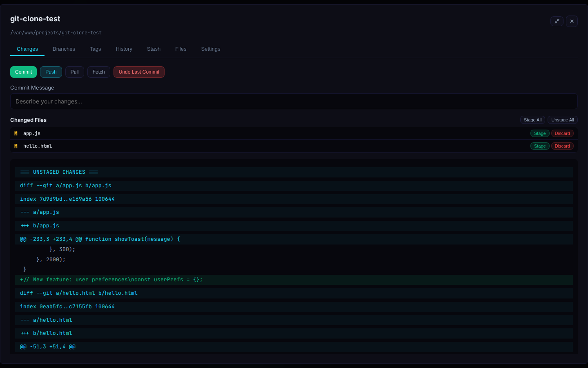The image size is (588, 368).
Task: Close the git-clone-test dialog
Action: pyautogui.click(x=572, y=21)
